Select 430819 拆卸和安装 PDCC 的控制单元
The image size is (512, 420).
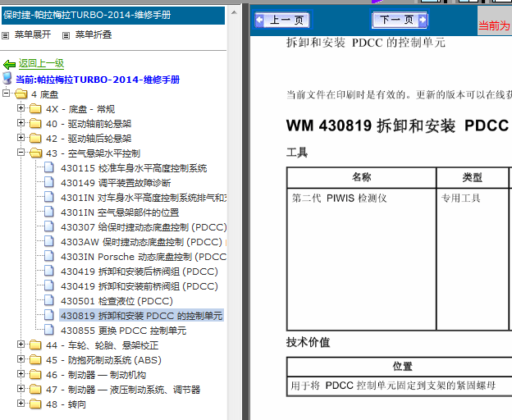tap(141, 316)
